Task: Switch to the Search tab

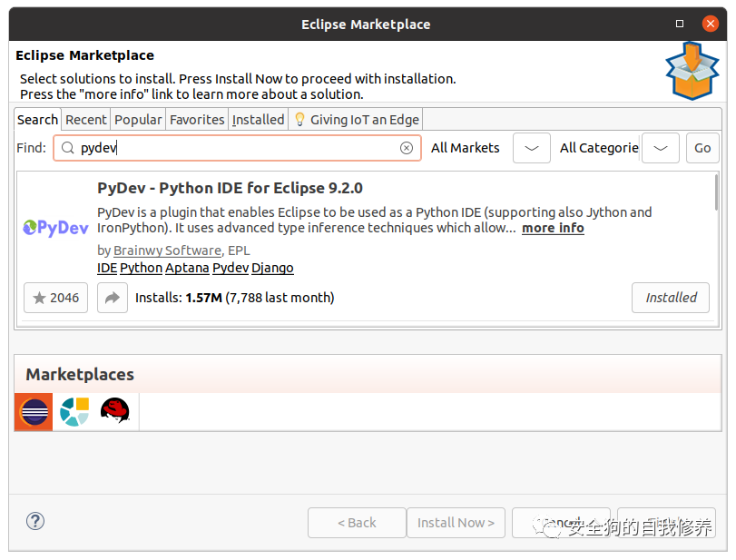Action: click(37, 120)
